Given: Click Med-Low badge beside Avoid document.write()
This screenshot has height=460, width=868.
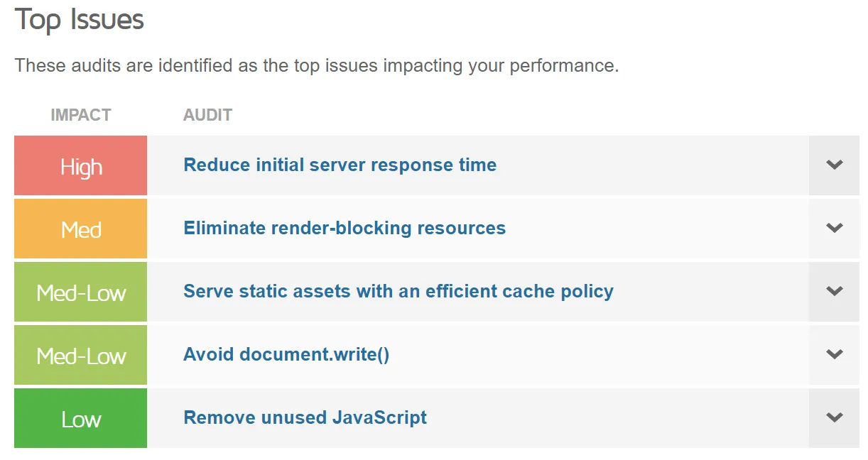Looking at the screenshot, I should click(81, 355).
